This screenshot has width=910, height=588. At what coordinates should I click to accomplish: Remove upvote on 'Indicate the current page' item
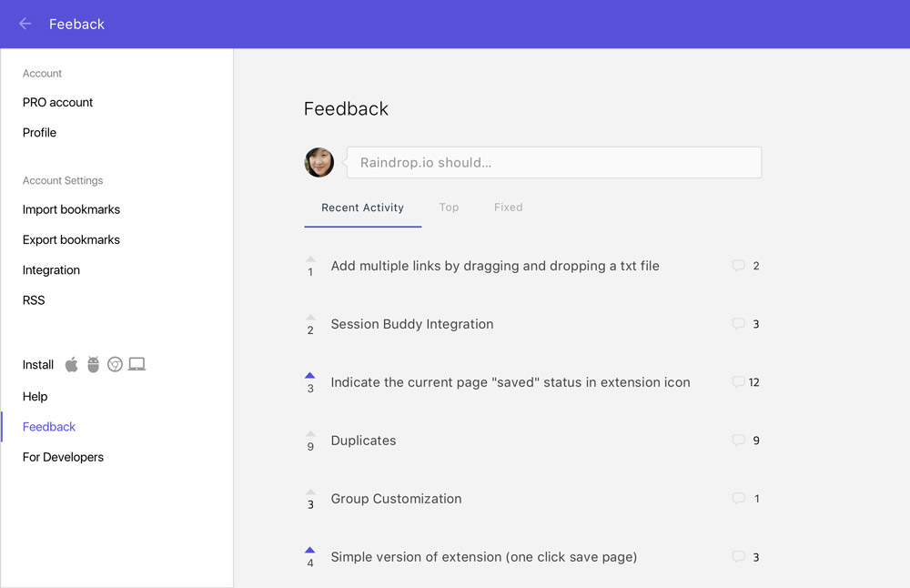[310, 376]
